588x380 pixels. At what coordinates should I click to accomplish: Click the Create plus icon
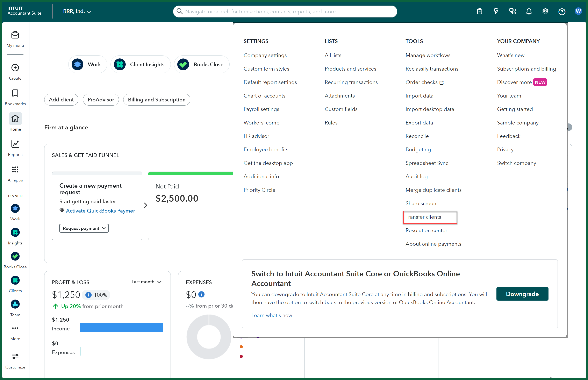click(15, 68)
